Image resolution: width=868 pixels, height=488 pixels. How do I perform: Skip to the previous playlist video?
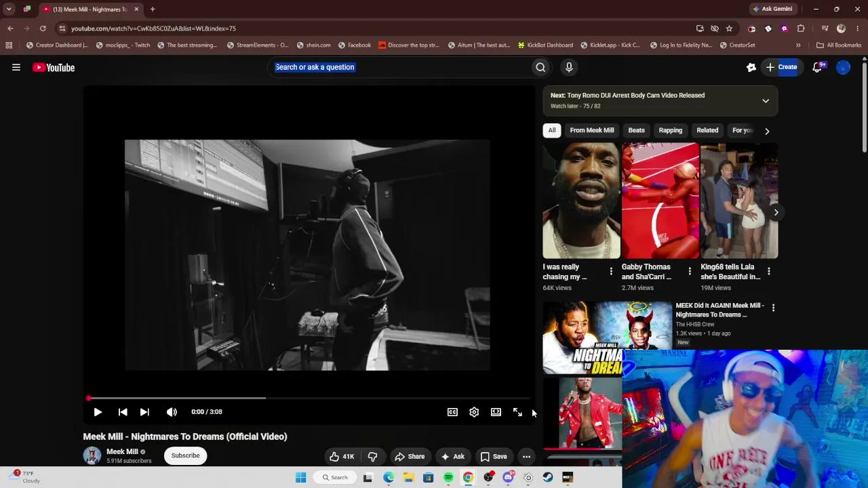tap(123, 412)
